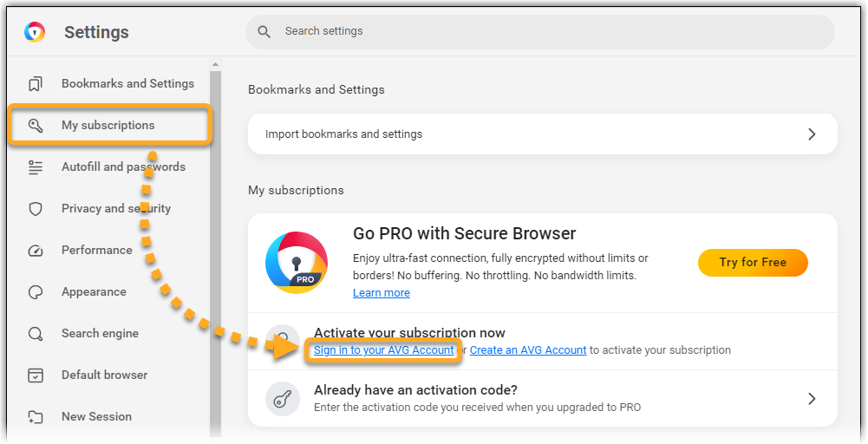Click the key icon beside My subscriptions

point(36,126)
